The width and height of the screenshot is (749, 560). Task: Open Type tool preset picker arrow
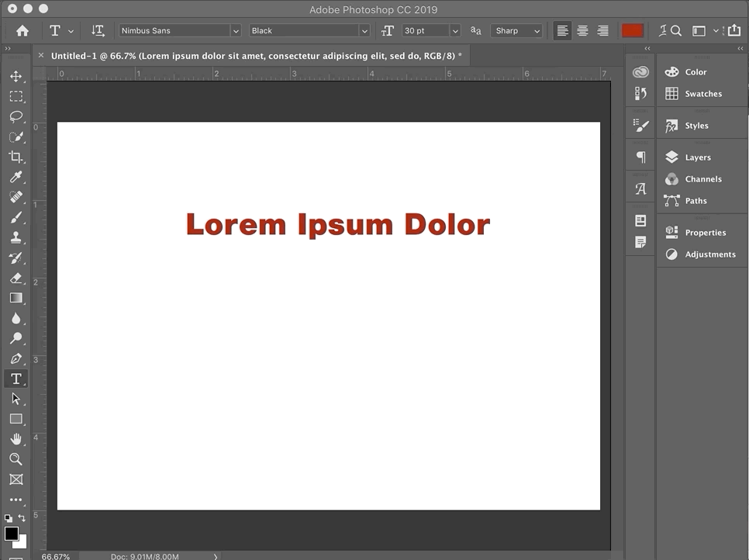coord(71,31)
